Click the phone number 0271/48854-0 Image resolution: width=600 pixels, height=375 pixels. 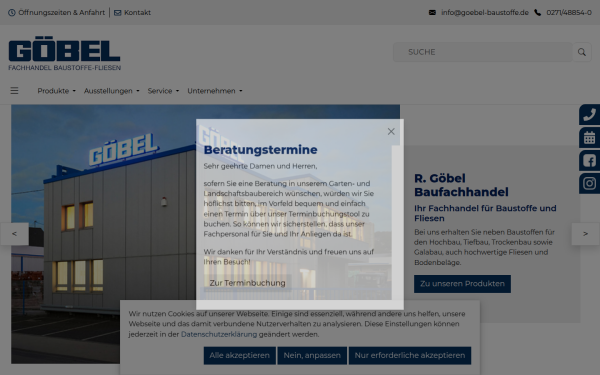(569, 13)
